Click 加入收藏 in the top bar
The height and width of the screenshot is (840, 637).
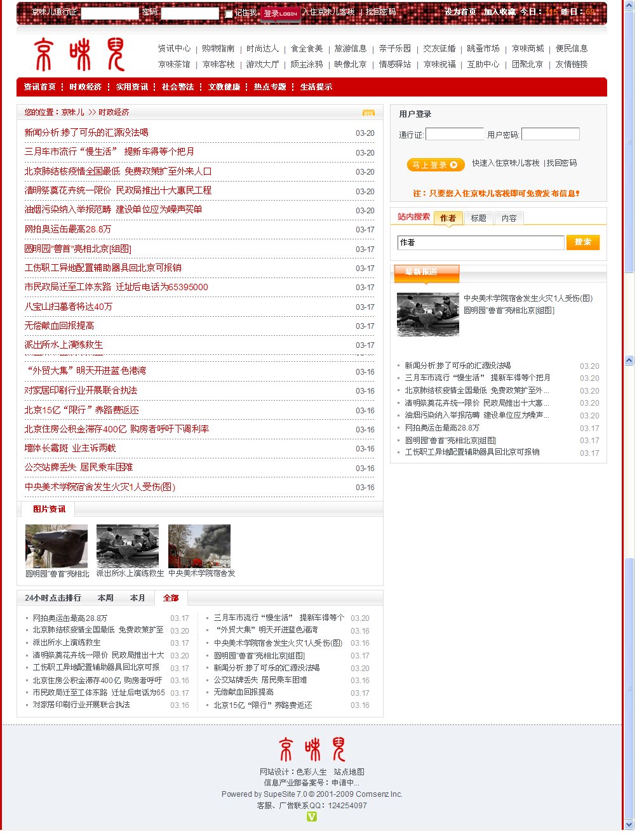(x=499, y=12)
